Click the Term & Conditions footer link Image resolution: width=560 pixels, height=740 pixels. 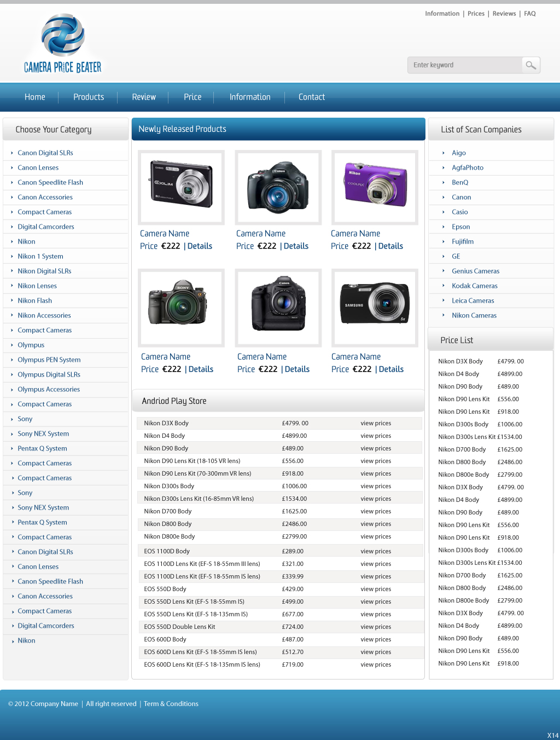(x=171, y=704)
